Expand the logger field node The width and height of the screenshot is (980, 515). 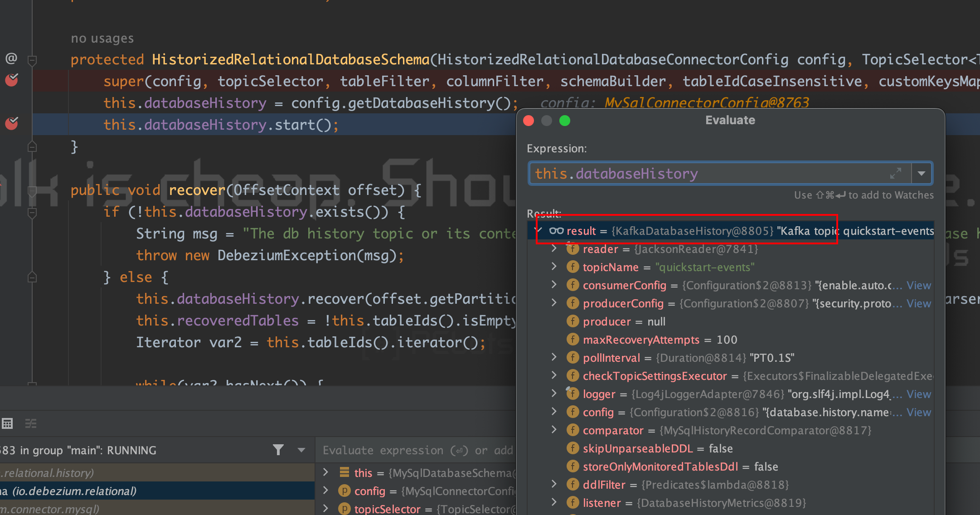(x=554, y=394)
